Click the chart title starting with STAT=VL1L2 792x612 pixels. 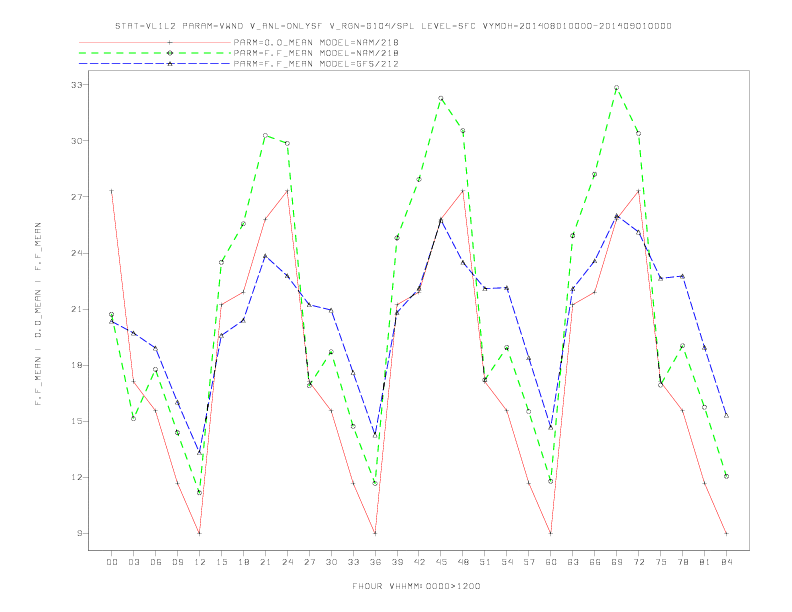[393, 26]
